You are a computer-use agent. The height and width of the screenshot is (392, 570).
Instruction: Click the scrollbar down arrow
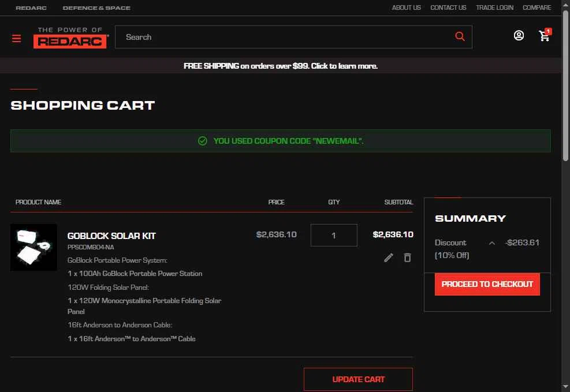(565, 387)
